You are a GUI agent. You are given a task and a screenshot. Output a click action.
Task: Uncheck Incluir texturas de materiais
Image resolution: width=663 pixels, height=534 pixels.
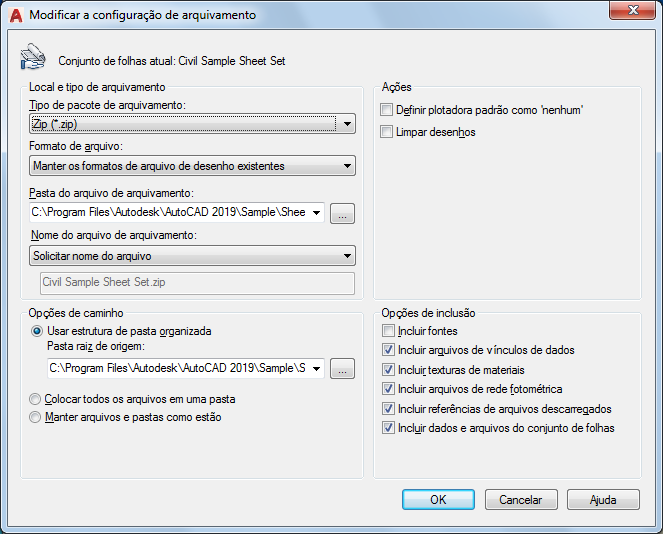388,370
